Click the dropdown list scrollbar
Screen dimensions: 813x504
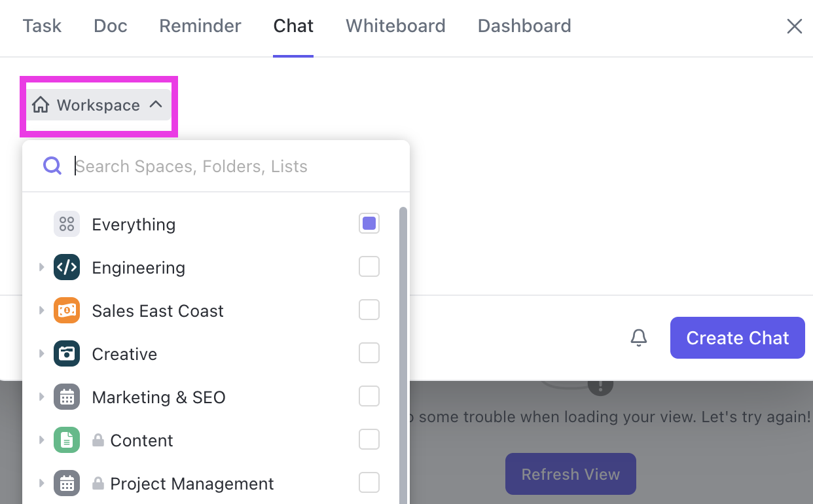403,353
